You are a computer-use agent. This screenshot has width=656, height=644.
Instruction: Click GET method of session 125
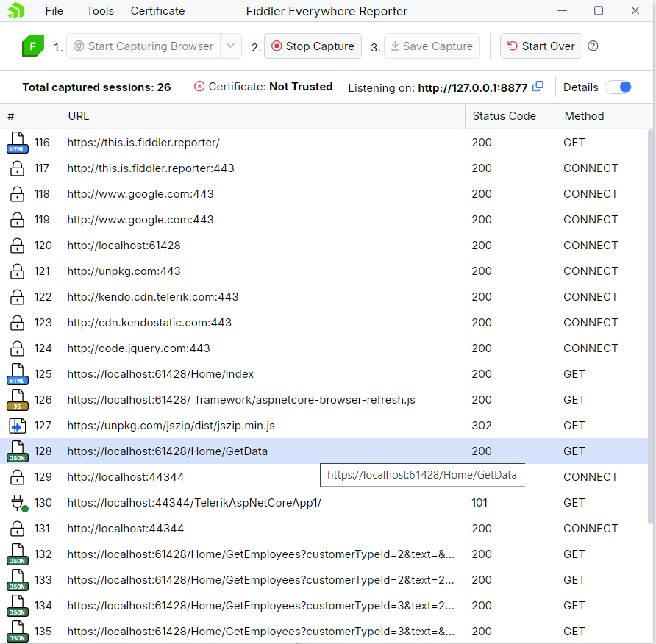574,374
